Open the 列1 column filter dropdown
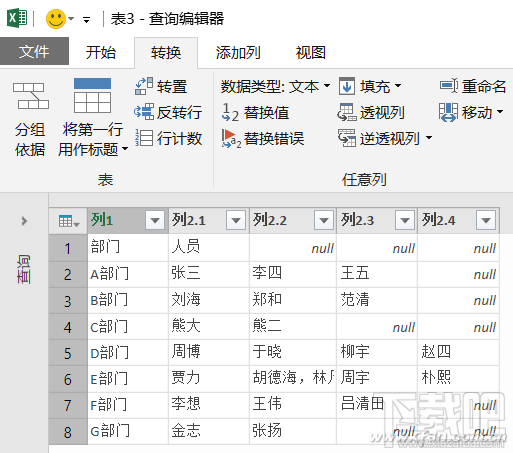The width and height of the screenshot is (513, 453). pyautogui.click(x=155, y=220)
